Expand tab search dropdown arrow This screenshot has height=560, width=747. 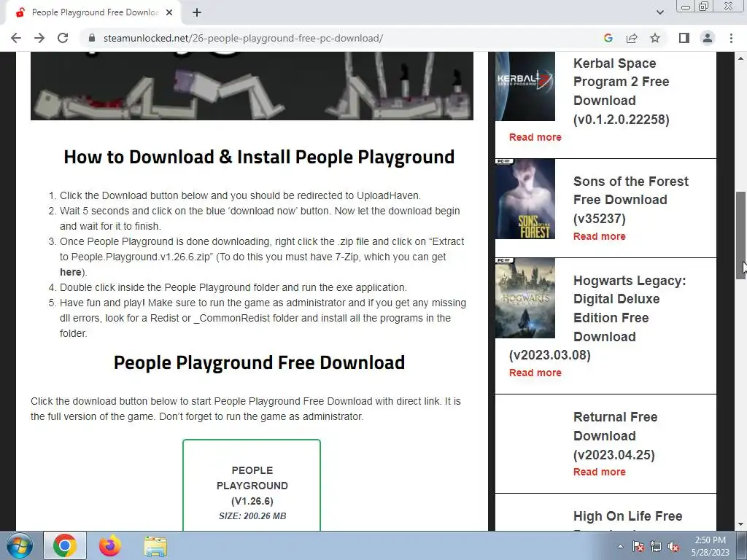pos(659,13)
